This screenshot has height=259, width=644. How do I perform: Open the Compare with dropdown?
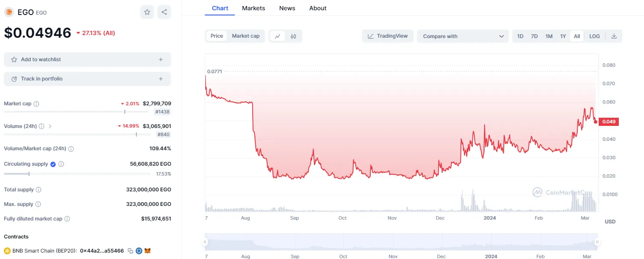point(463,36)
